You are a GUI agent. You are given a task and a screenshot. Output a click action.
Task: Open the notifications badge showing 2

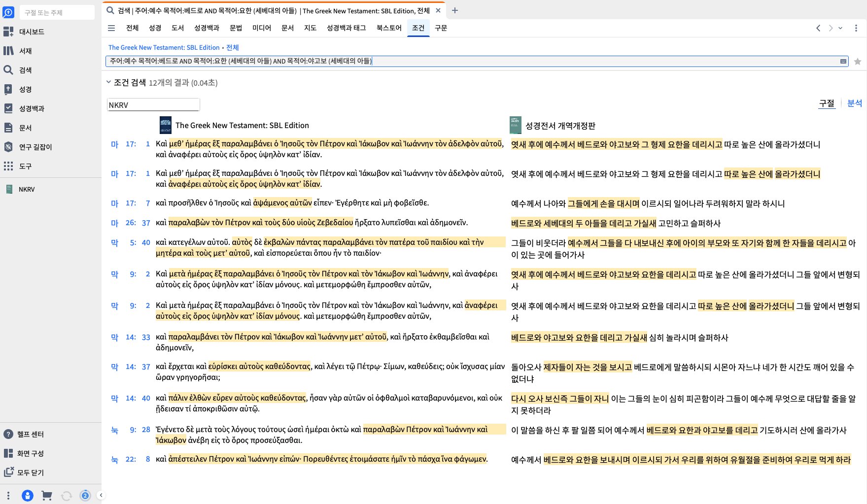click(x=85, y=496)
